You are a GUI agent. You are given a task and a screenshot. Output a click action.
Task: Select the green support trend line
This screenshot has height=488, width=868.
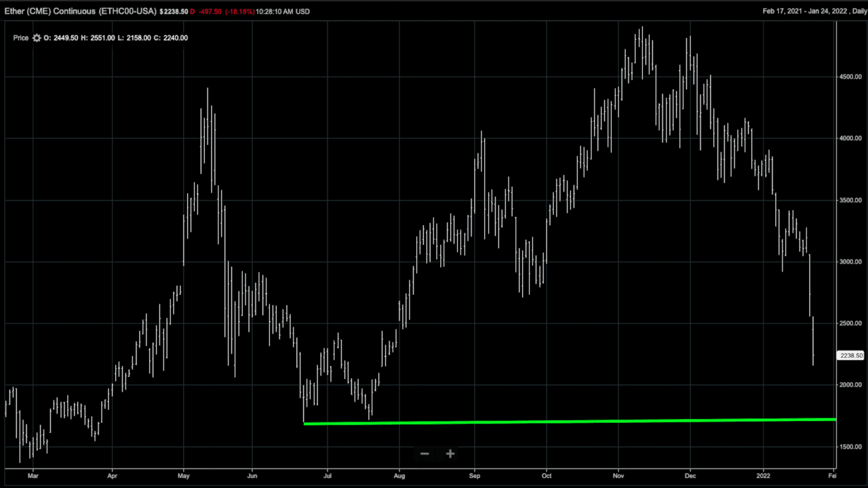[570, 422]
